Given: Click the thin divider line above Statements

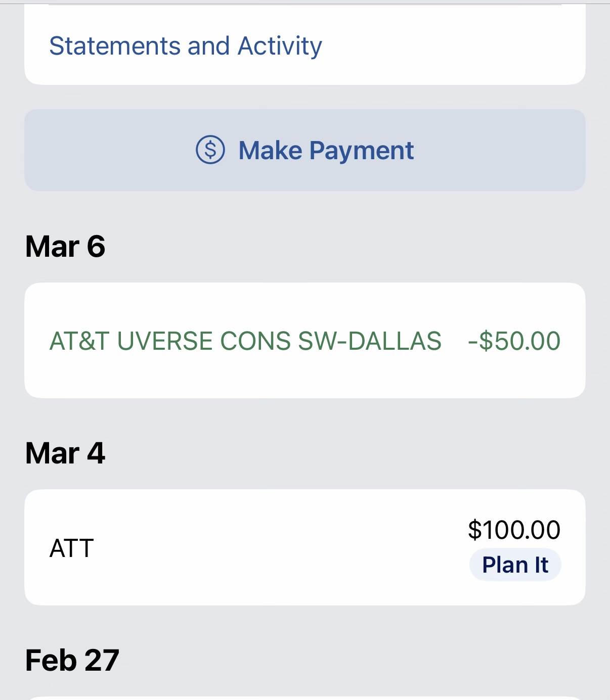Looking at the screenshot, I should (304, 5).
